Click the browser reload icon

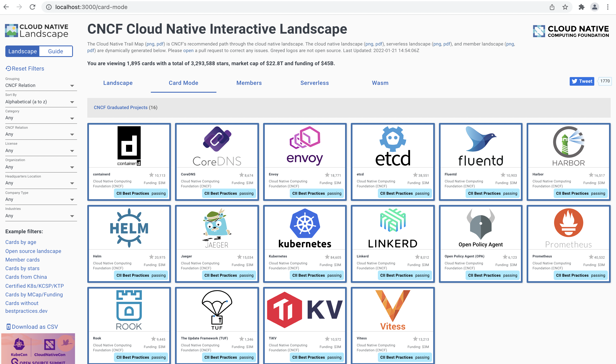[x=32, y=7]
